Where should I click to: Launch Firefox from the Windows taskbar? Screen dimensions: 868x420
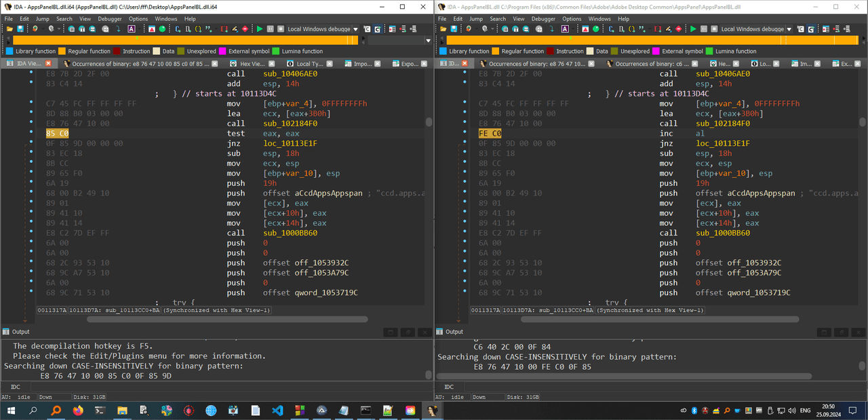click(76, 411)
